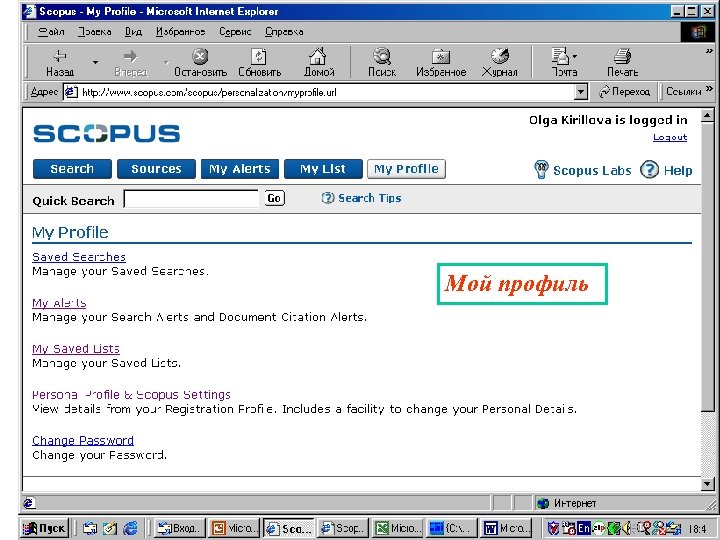Select the My Profile tab
Viewport: 720px width, 540px height.
(x=406, y=169)
